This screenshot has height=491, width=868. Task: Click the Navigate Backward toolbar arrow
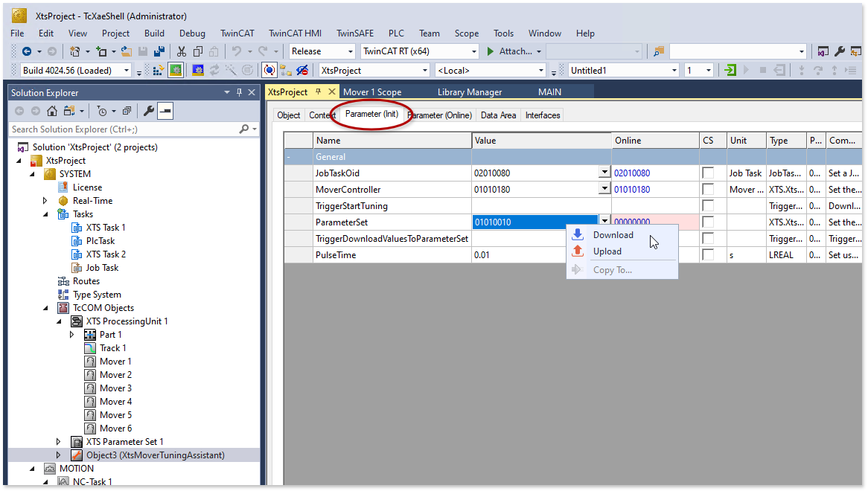[26, 51]
